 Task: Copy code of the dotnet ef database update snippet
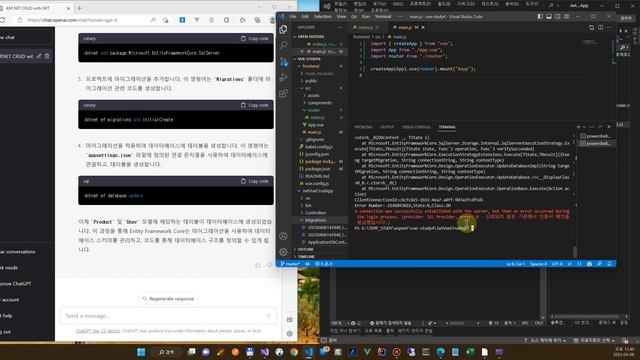coord(255,181)
